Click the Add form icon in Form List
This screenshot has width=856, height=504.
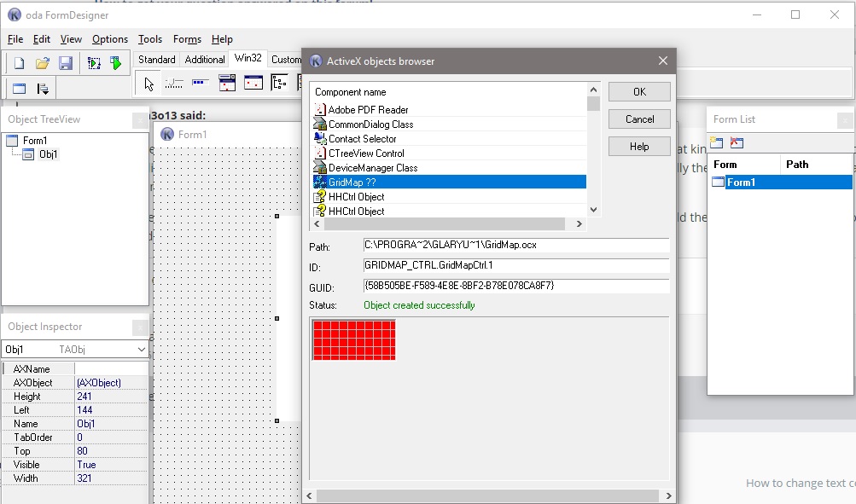coord(717,143)
